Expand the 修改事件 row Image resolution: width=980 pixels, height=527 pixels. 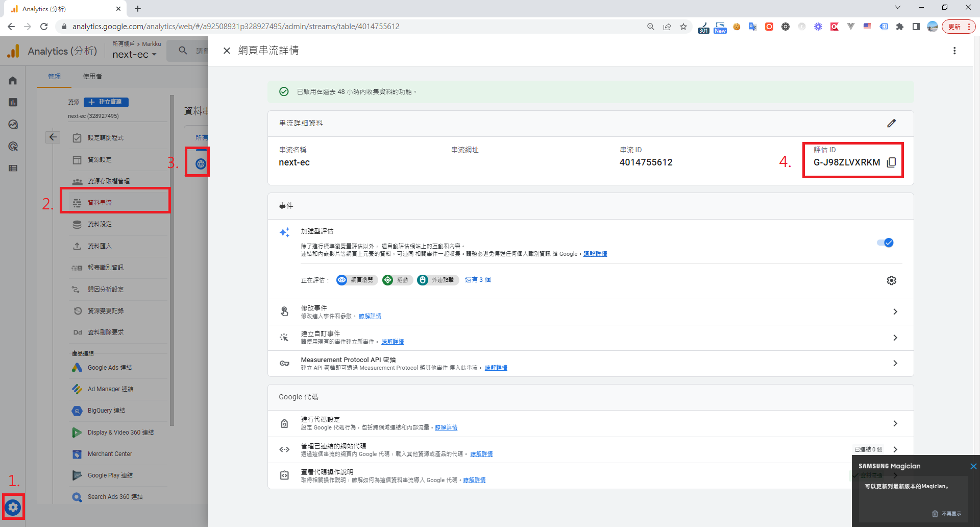click(895, 312)
